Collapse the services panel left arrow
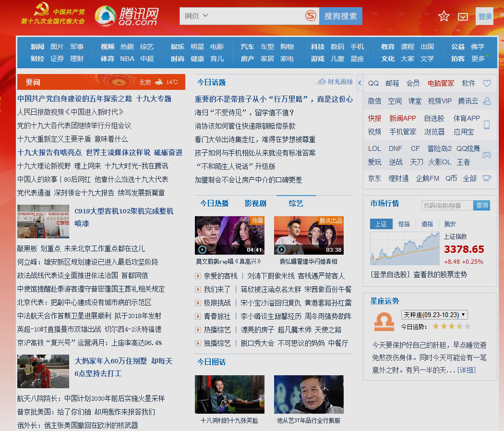Image resolution: width=504 pixels, height=431 pixels. pos(360,83)
